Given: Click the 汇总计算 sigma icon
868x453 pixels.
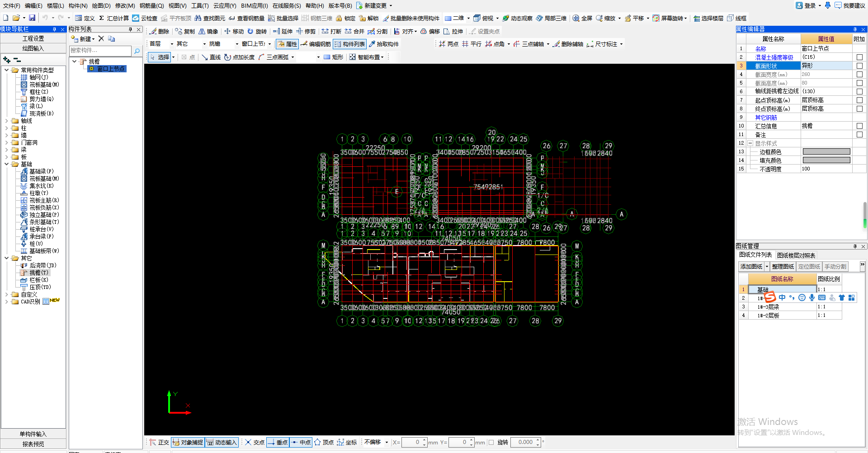Looking at the screenshot, I should tap(113, 18).
